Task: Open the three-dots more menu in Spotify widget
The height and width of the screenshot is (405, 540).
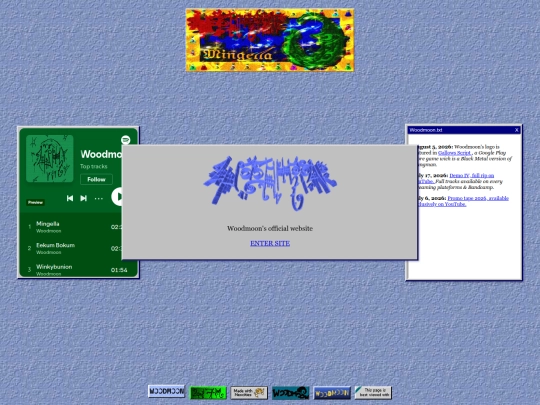Action: click(x=99, y=198)
